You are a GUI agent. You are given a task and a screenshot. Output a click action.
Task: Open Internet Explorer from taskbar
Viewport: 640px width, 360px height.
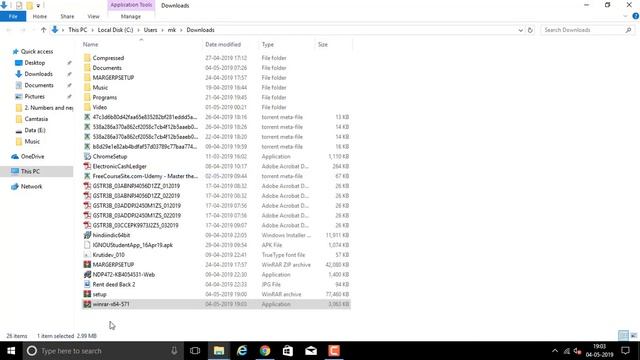242,351
